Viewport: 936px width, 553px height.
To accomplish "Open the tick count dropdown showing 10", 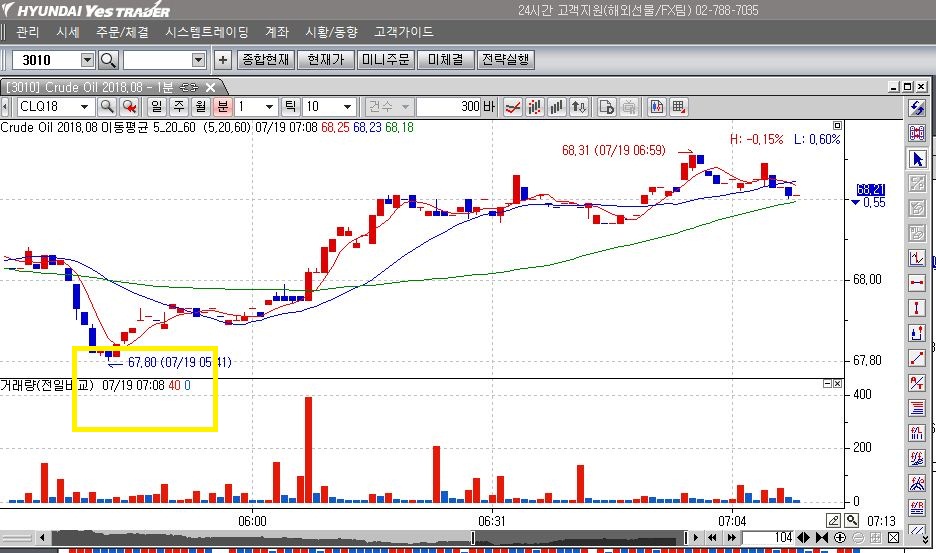I will coord(347,107).
